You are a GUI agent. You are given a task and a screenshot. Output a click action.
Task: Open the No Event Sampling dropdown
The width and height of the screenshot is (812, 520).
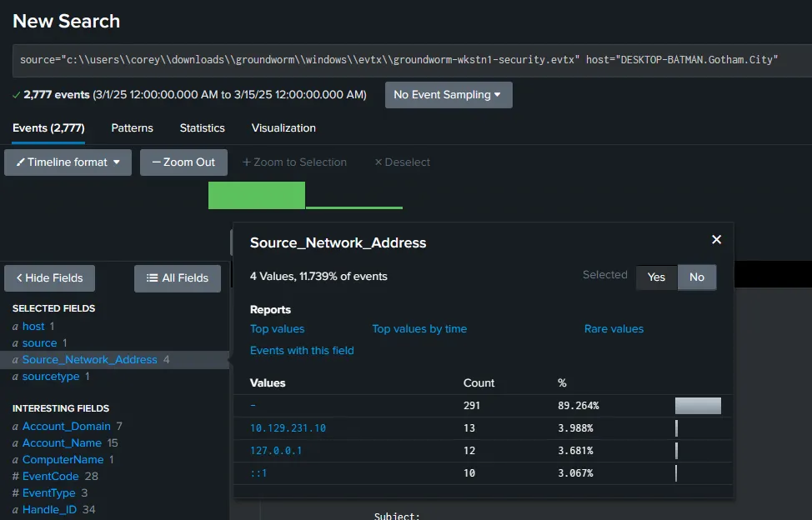click(449, 95)
